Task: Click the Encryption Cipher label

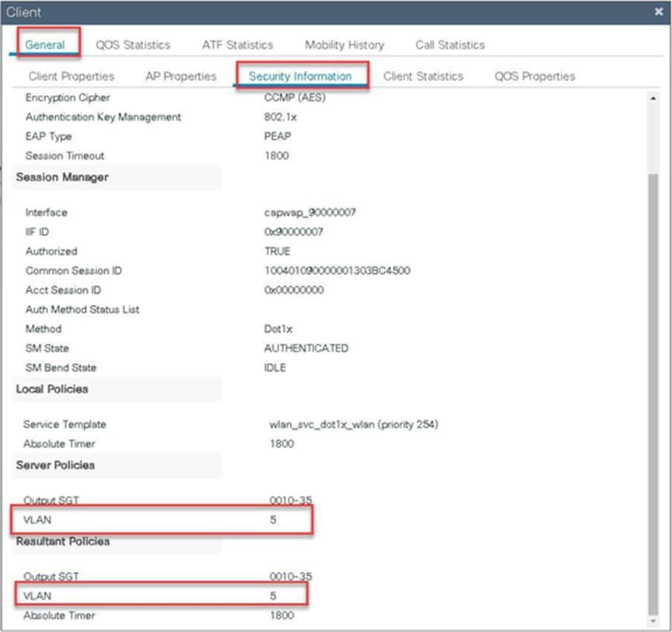Action: pos(68,98)
